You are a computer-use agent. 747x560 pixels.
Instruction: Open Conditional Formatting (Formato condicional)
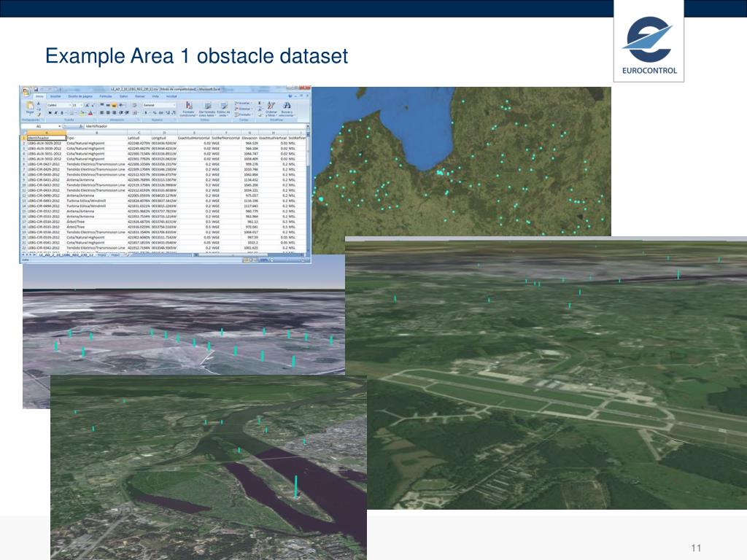(188, 108)
